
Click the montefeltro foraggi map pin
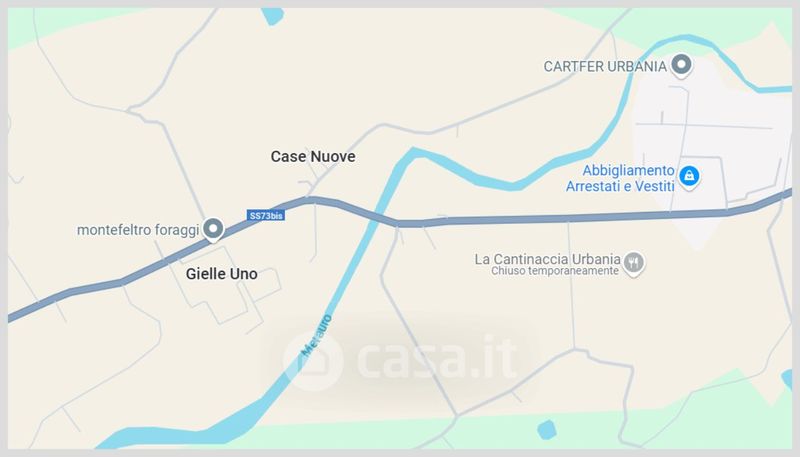[213, 230]
